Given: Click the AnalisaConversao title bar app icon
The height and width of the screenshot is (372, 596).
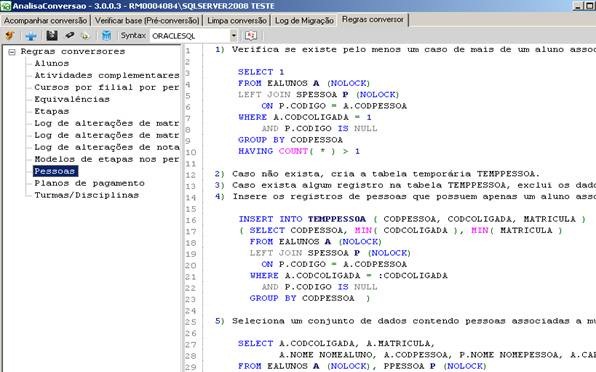Looking at the screenshot, I should point(5,6).
